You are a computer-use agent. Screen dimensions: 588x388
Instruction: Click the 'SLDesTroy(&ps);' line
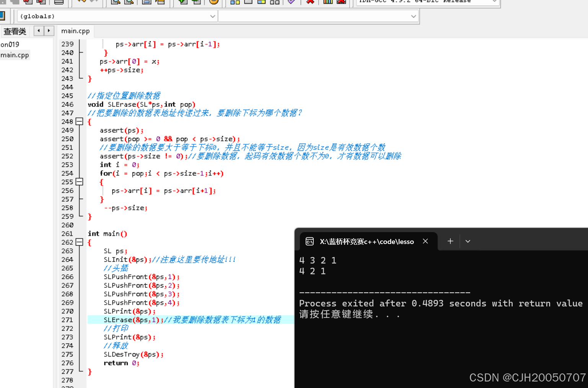(x=134, y=354)
